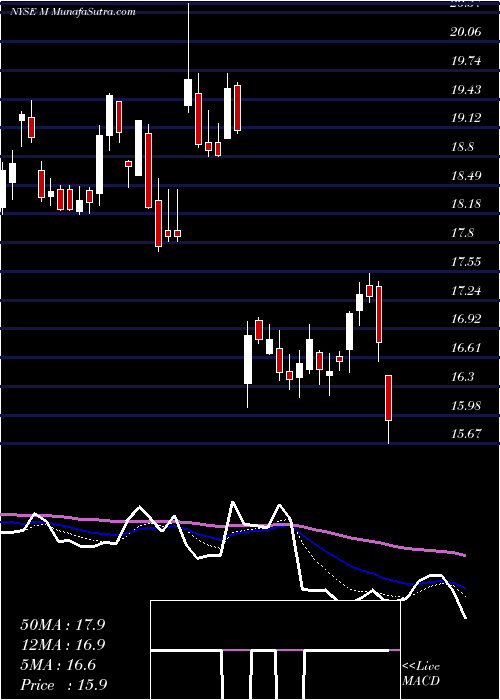Click the 19.12 price axis label
This screenshot has height=700, width=500.
tap(467, 118)
